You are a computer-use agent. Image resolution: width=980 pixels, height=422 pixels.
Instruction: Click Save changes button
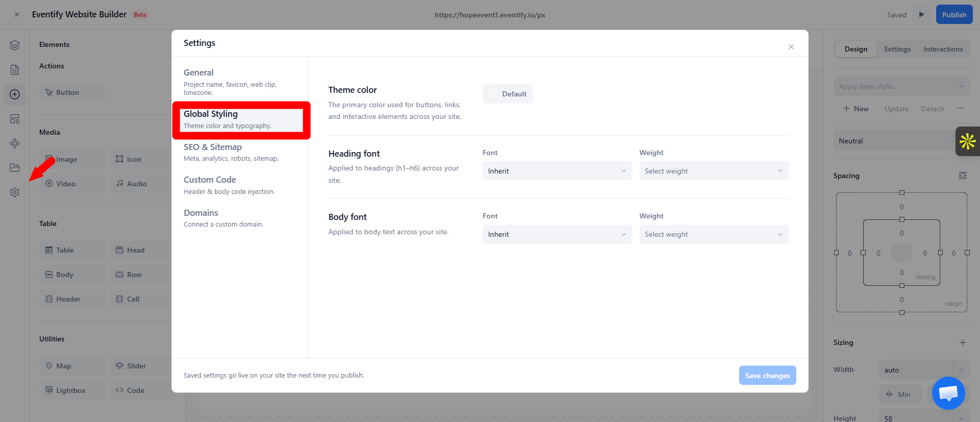pyautogui.click(x=767, y=376)
